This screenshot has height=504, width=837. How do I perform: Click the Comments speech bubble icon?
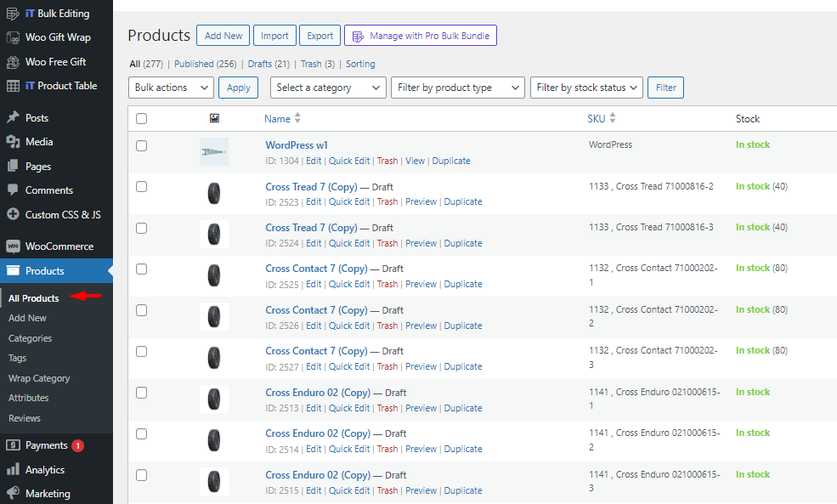click(x=13, y=190)
